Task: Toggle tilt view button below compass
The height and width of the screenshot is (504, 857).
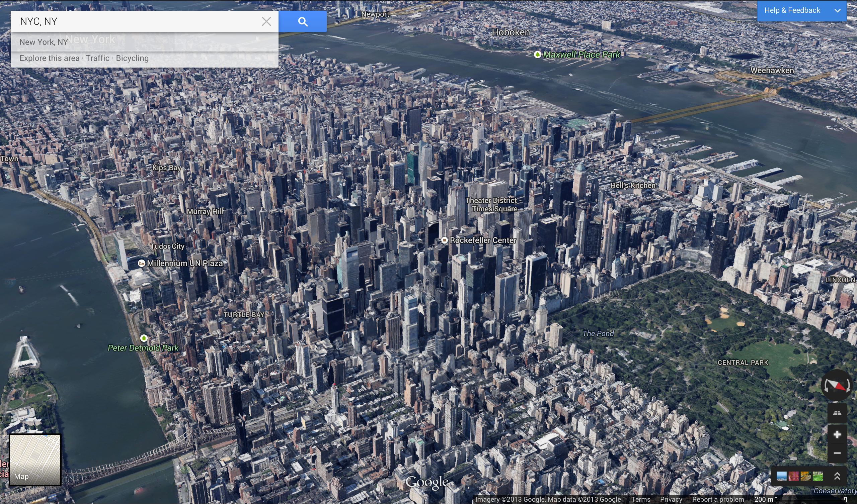Action: 837,413
